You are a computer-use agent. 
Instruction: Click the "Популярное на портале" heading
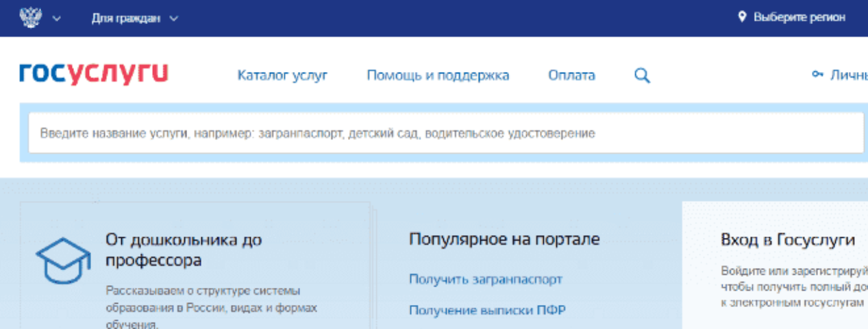(x=504, y=239)
